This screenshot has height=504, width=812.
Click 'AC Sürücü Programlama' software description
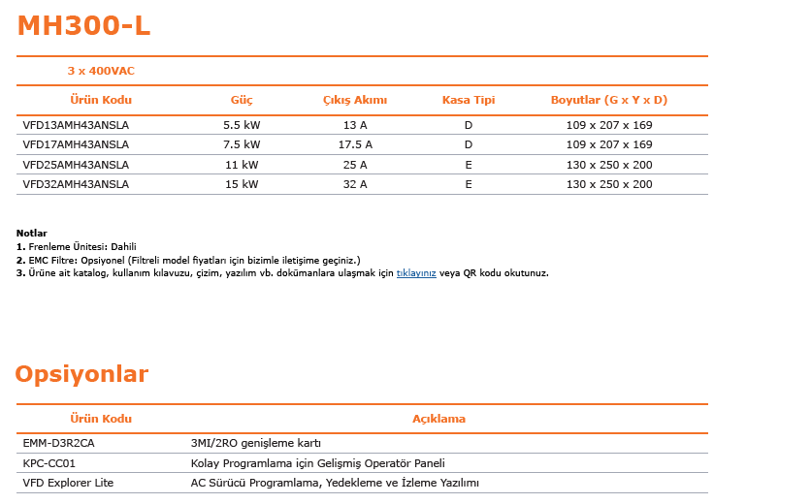pos(335,483)
